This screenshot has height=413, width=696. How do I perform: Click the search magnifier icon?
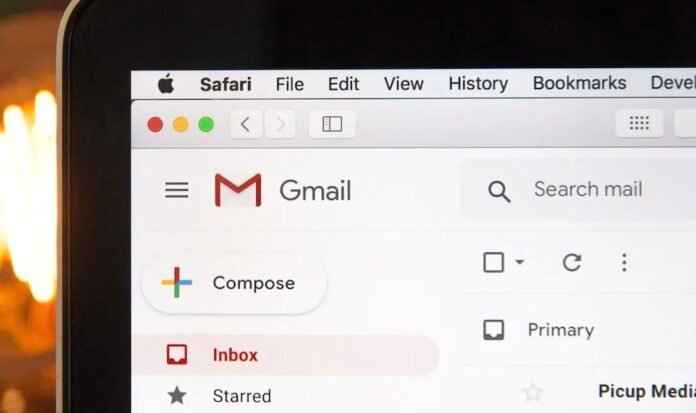click(499, 191)
